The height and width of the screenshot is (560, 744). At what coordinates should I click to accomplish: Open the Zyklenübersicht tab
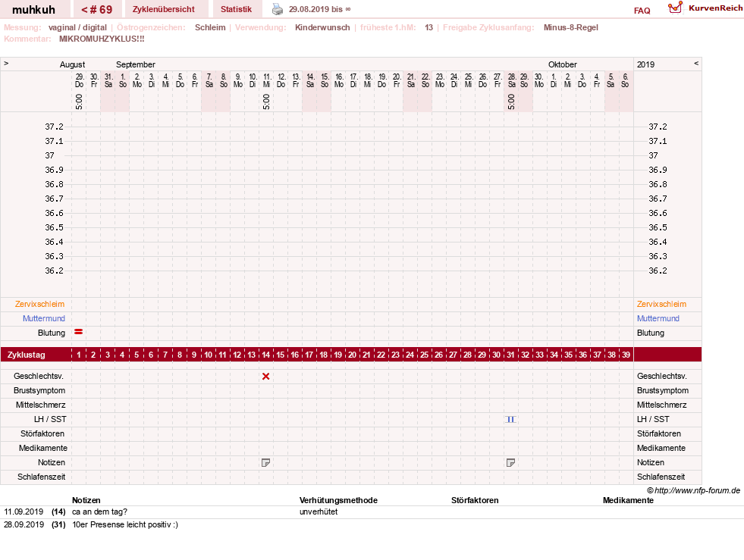(x=164, y=10)
